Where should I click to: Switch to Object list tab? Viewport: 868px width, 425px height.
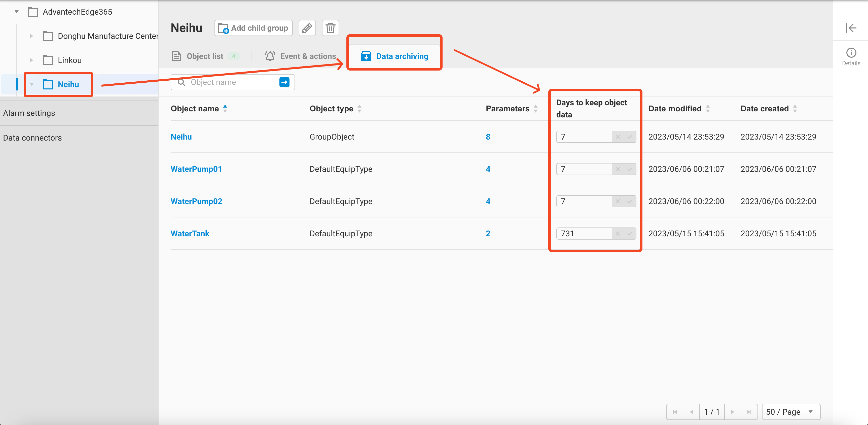[205, 56]
